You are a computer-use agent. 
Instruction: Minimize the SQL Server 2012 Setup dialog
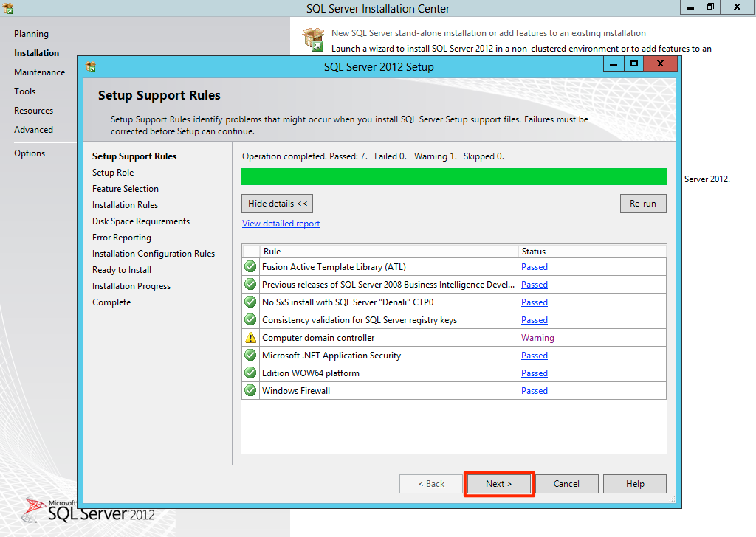[614, 64]
